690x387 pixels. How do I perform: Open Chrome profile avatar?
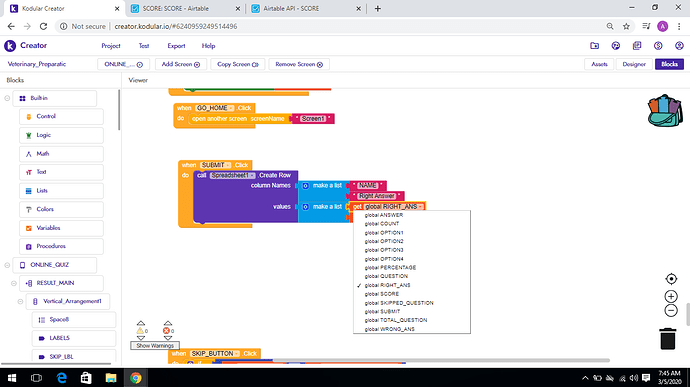[x=662, y=26]
